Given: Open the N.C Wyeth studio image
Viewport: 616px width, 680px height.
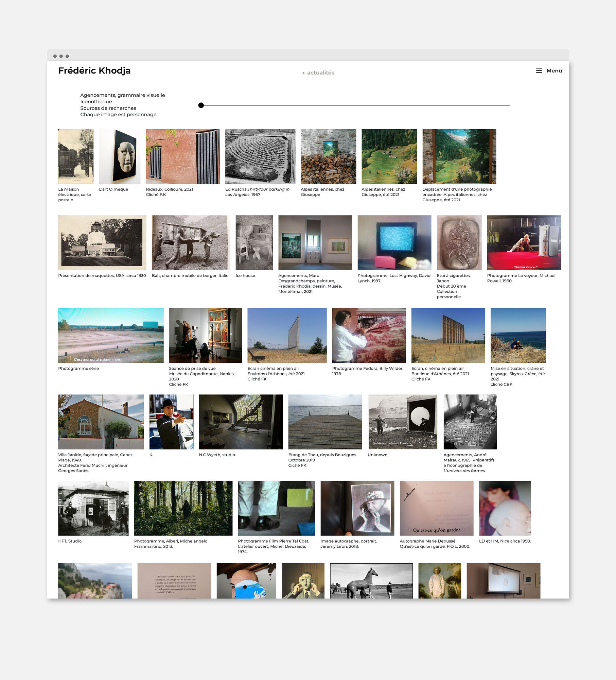Looking at the screenshot, I should pos(241,422).
